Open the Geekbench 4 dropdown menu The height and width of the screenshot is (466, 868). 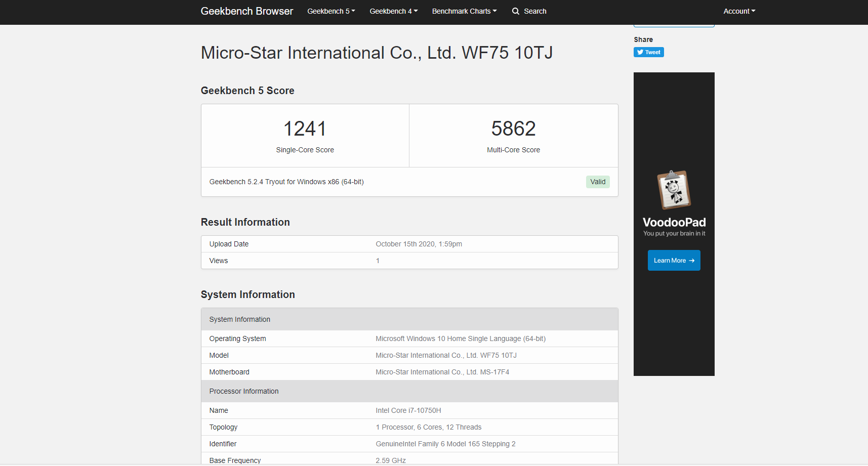point(393,11)
